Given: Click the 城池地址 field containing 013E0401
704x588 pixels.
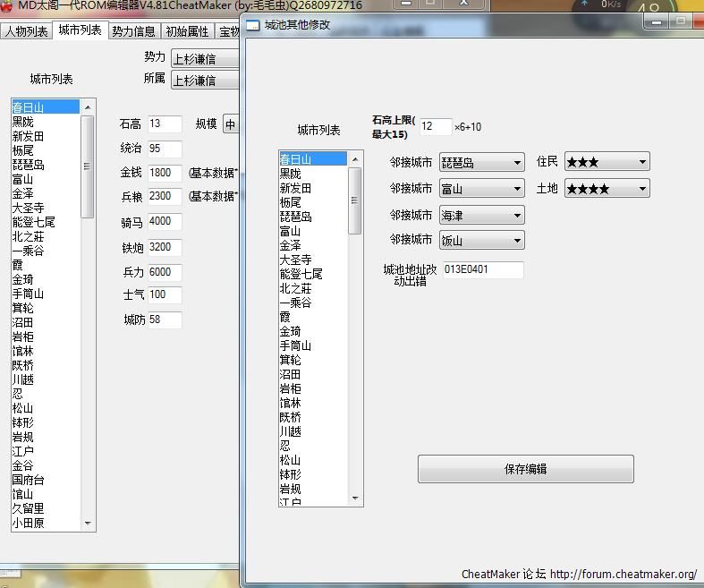Looking at the screenshot, I should (x=482, y=269).
